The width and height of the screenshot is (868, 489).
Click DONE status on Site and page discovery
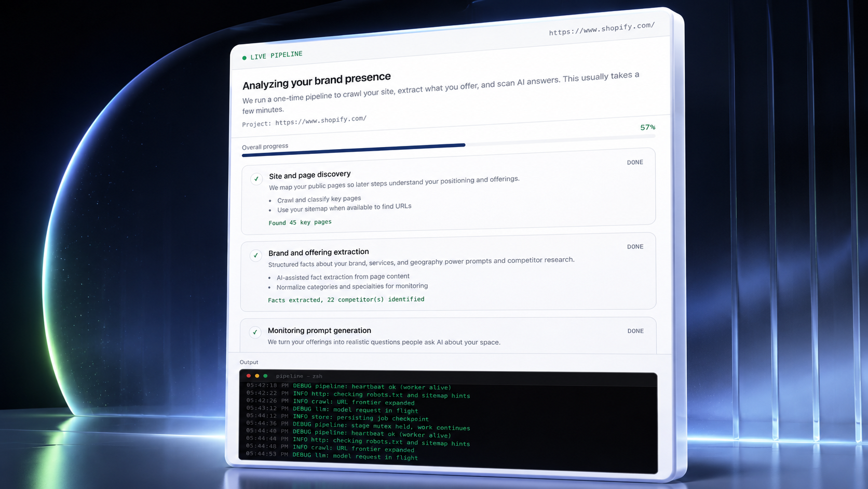635,162
